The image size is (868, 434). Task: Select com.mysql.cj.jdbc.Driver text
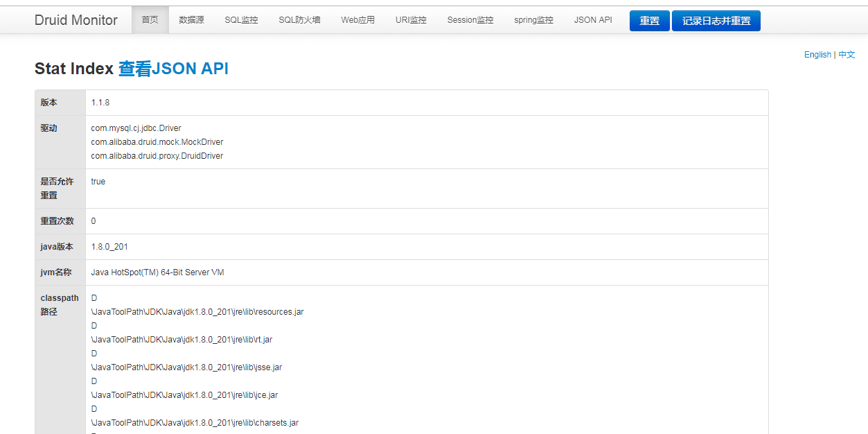pos(136,128)
